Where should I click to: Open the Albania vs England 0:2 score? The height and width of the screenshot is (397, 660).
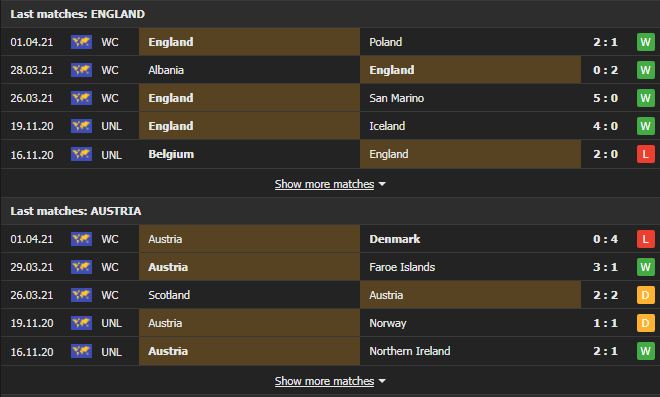(605, 70)
